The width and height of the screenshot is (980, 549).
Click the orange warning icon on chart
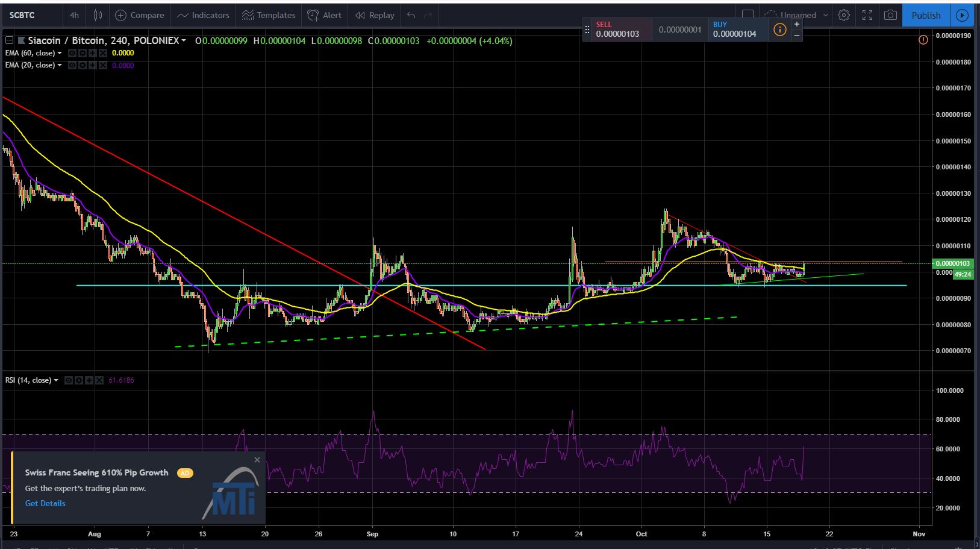923,40
